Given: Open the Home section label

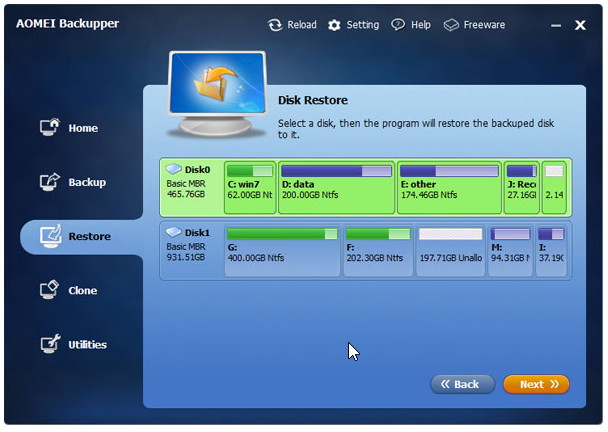Looking at the screenshot, I should click(x=83, y=128).
